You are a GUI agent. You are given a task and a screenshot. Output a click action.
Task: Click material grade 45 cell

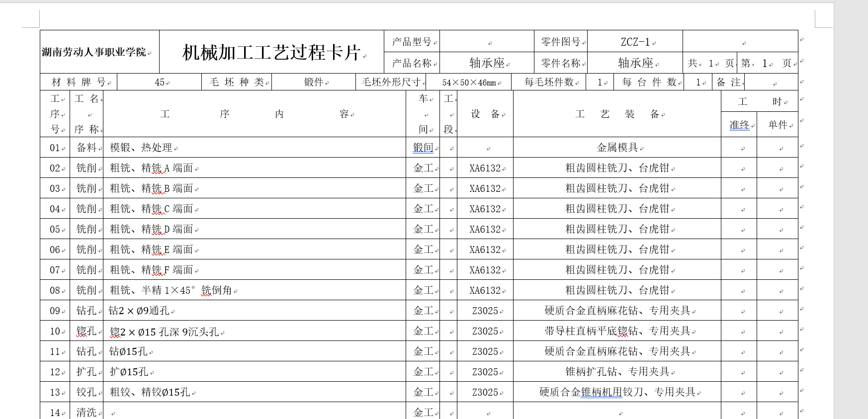click(x=160, y=83)
